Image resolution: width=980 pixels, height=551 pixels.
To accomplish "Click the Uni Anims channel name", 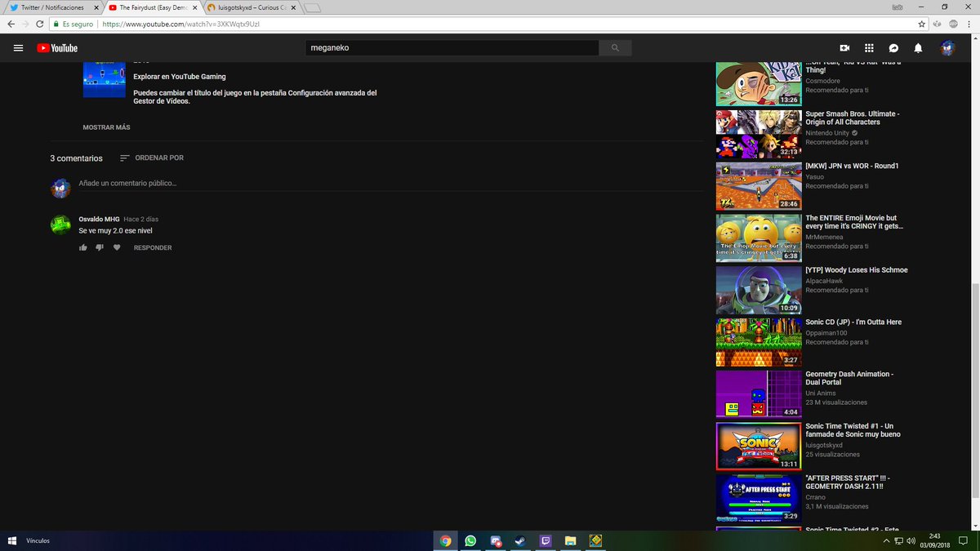I will [821, 393].
